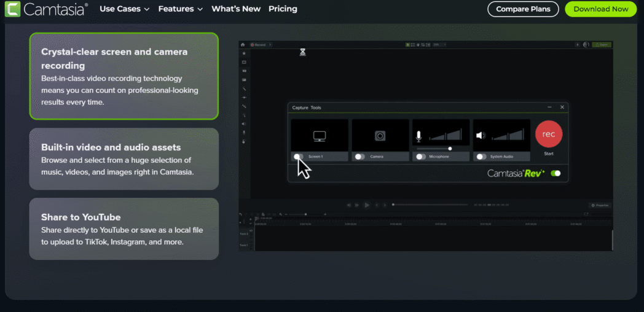The width and height of the screenshot is (644, 312).
Task: Click the audio speaker icon in the left sidebar
Action: (244, 123)
